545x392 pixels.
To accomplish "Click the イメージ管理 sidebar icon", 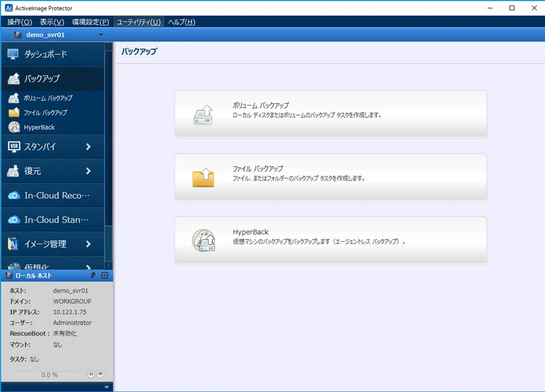I will pos(14,244).
